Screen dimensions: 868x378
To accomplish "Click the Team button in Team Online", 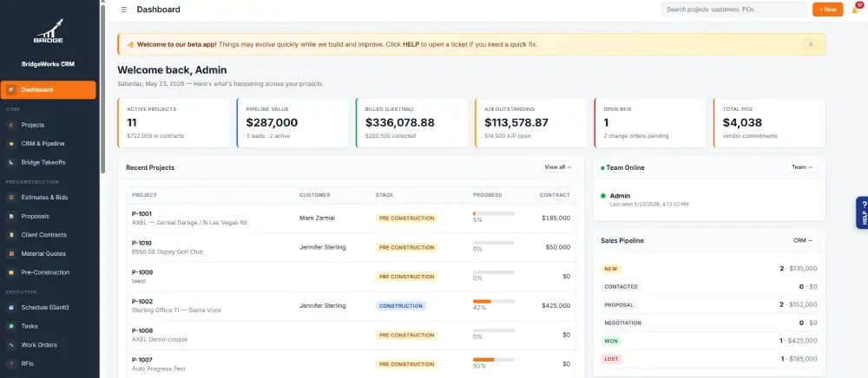I will (802, 167).
